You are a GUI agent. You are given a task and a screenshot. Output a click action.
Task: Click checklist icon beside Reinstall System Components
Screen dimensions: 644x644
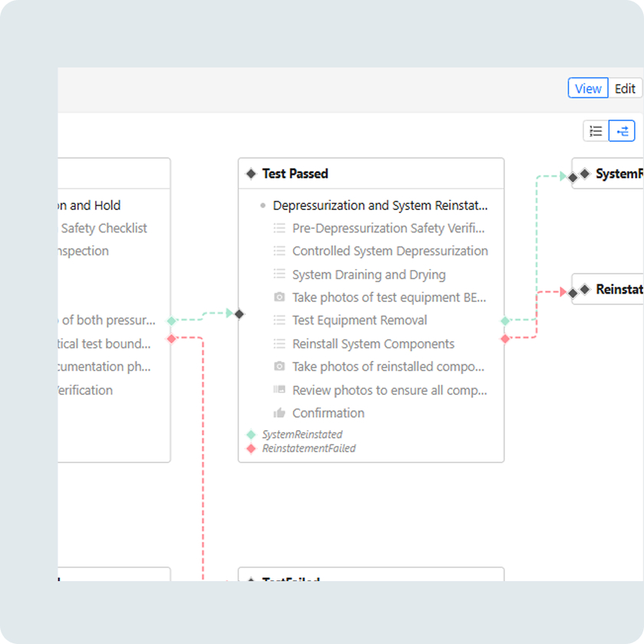click(279, 343)
